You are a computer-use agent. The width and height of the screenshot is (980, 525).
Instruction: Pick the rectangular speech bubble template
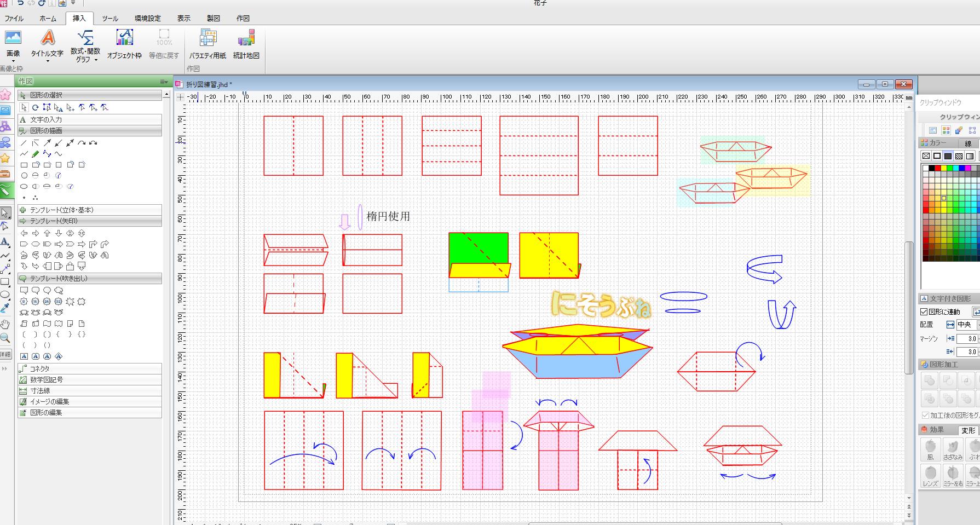[x=24, y=291]
